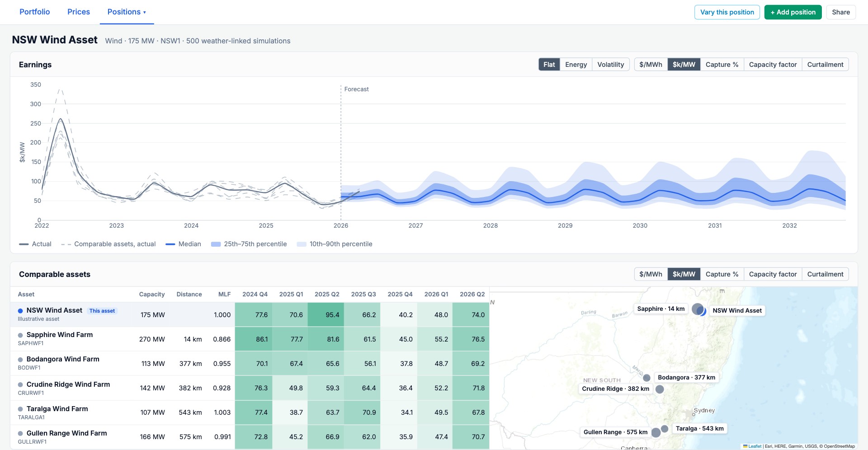This screenshot has height=450, width=868.
Task: Click the 2025 Q2 column header
Action: [327, 294]
